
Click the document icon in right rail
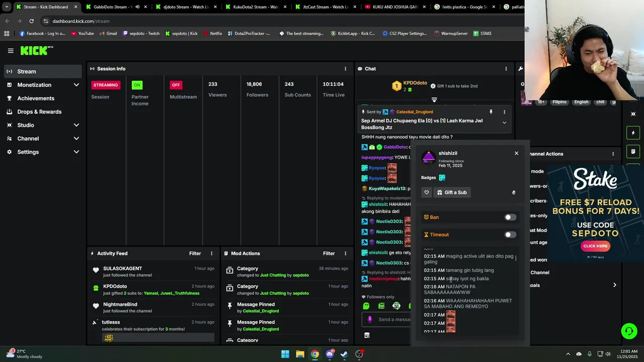click(x=633, y=151)
